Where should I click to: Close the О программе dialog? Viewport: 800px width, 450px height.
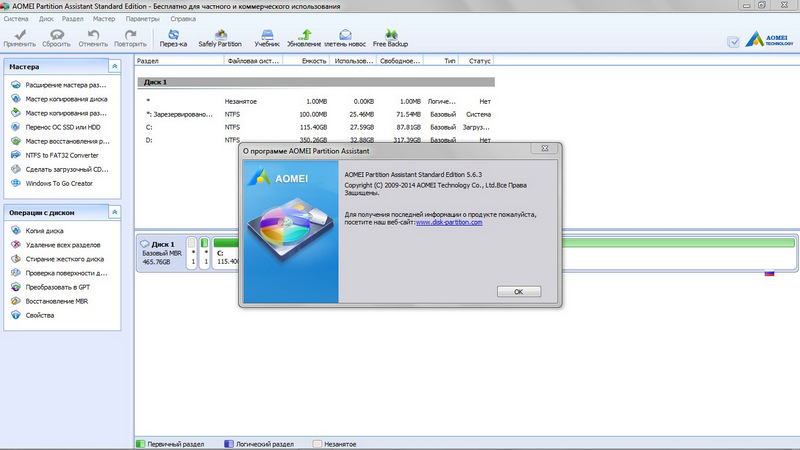(544, 148)
